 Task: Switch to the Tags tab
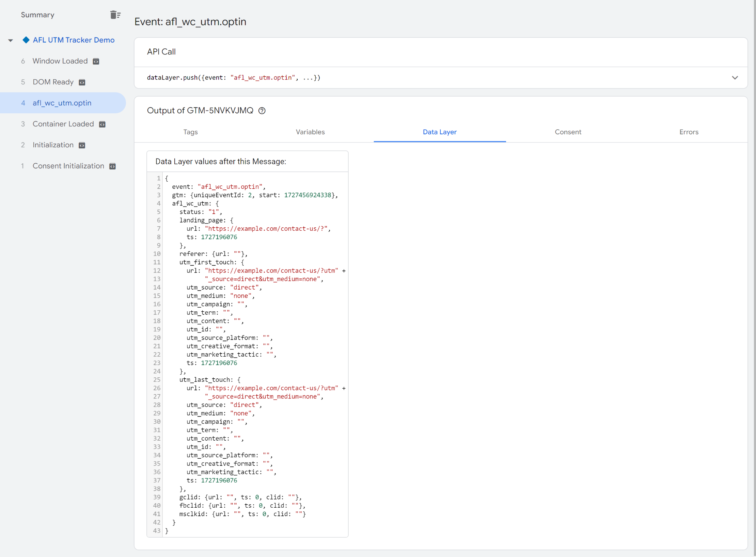190,132
